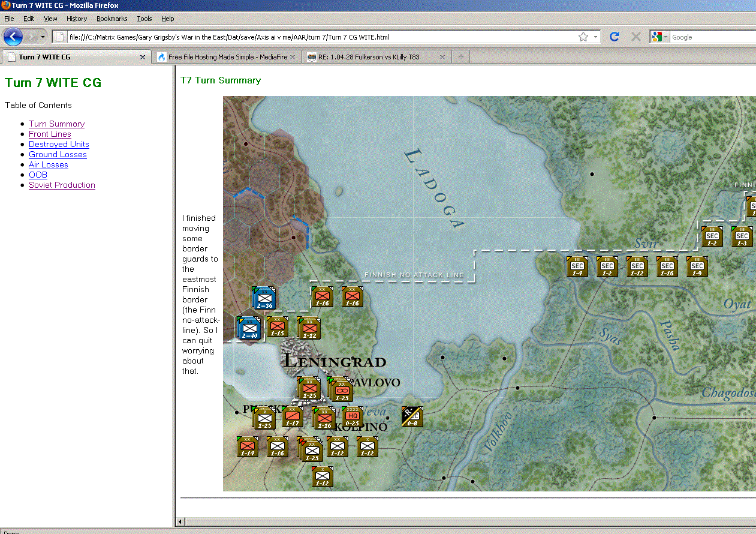Image resolution: width=756 pixels, height=534 pixels.
Task: Click the MediaFire flame favicon
Action: coord(161,57)
